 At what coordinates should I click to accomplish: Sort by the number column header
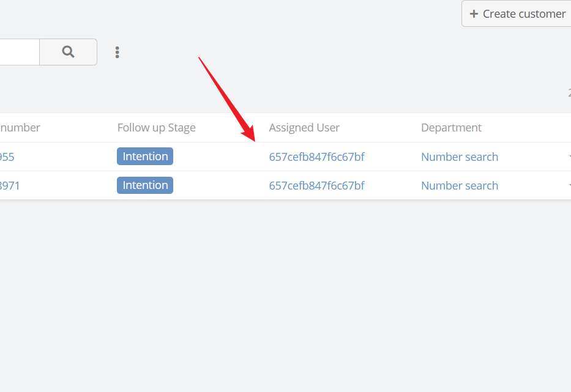[20, 128]
